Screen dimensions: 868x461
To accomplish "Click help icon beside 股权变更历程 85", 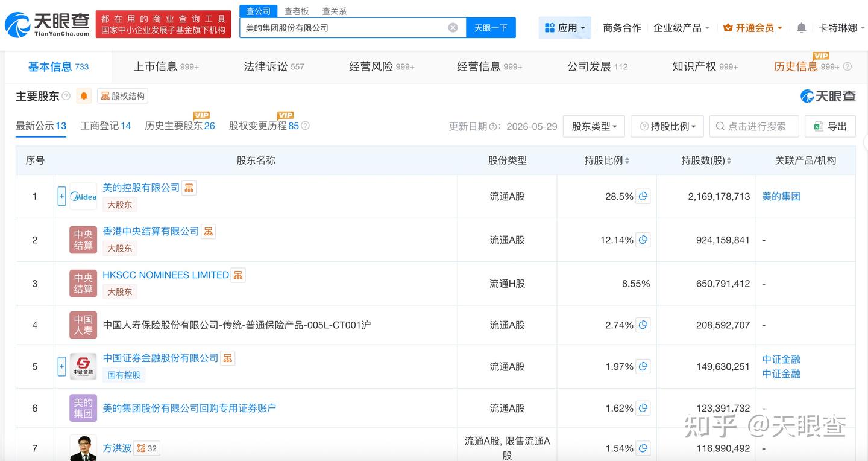I will 305,126.
